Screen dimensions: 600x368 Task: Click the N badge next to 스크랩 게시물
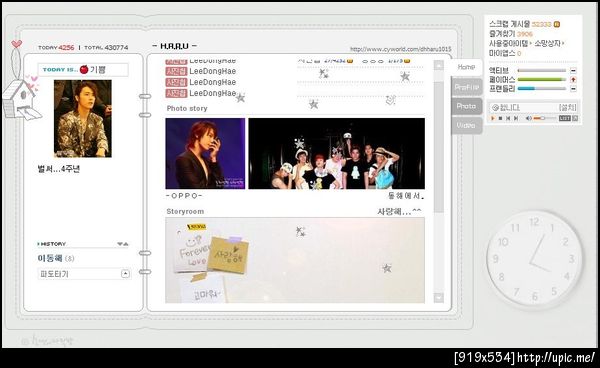(557, 24)
